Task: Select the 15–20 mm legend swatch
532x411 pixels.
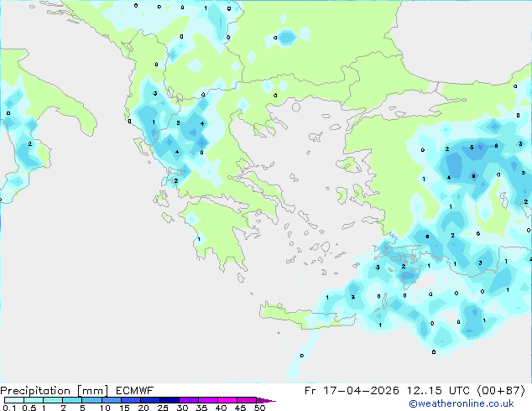Action: click(131, 400)
